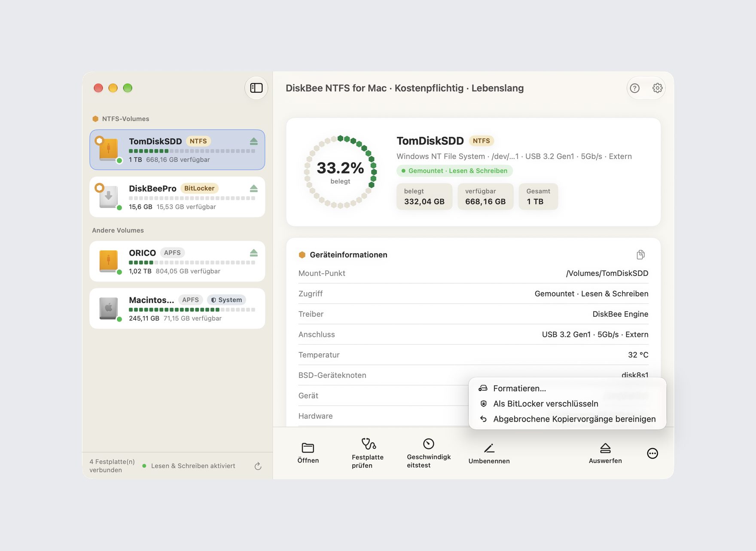756x551 pixels.
Task: Select the TomDiskSDD drive icon in the sidebar
Action: 109,150
